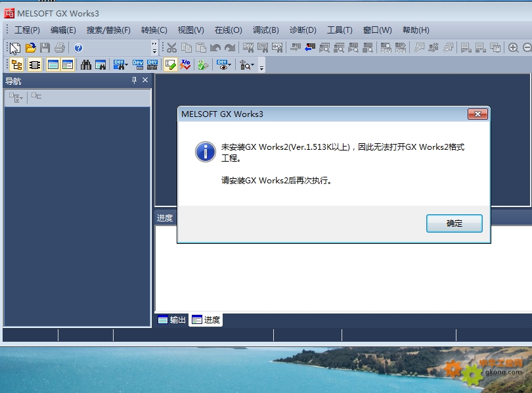Create a new project from the toolbar
The image size is (532, 393).
(x=15, y=48)
